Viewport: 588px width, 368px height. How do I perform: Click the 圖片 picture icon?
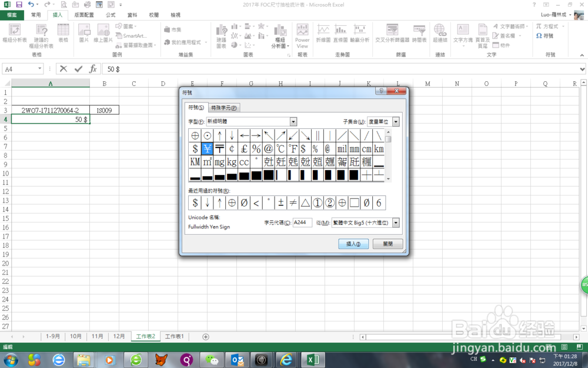point(84,33)
